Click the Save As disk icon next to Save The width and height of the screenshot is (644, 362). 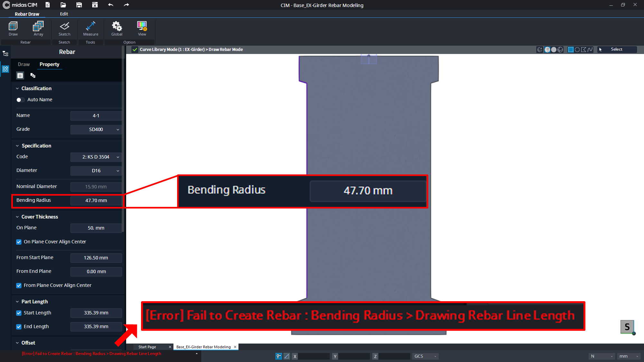pyautogui.click(x=95, y=5)
